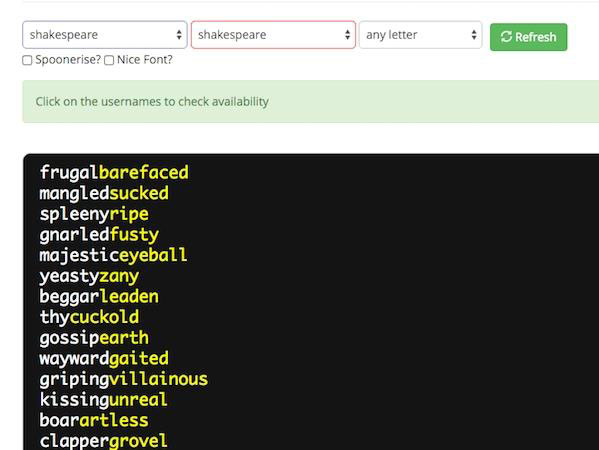The height and width of the screenshot is (450, 599).
Task: Open the first shakespeare dropdown
Action: click(x=105, y=35)
